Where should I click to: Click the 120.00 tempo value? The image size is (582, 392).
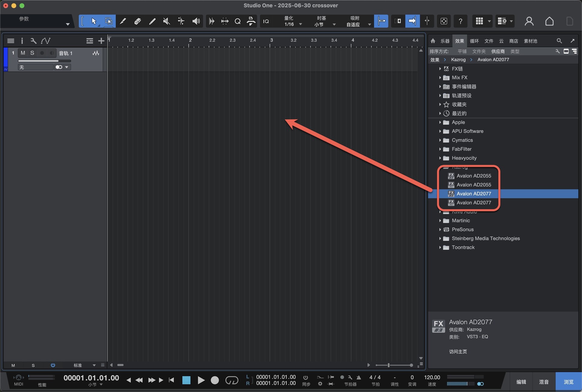pos(432,377)
